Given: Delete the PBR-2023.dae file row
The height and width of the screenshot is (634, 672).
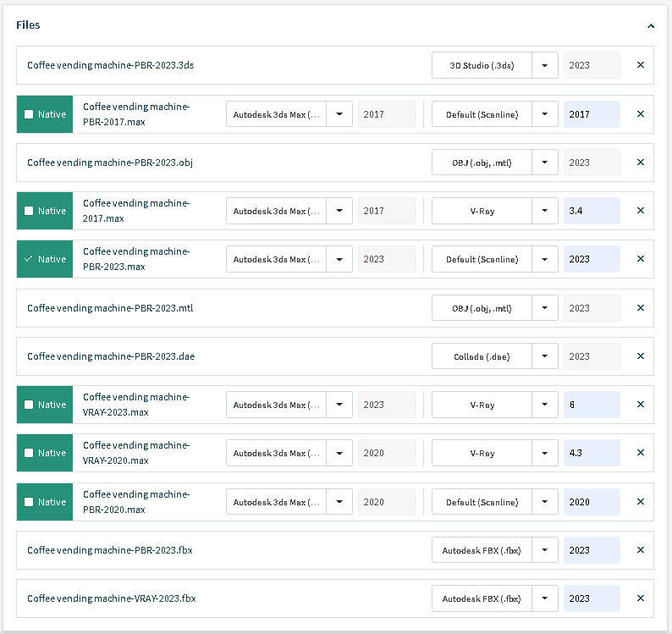Looking at the screenshot, I should [640, 356].
